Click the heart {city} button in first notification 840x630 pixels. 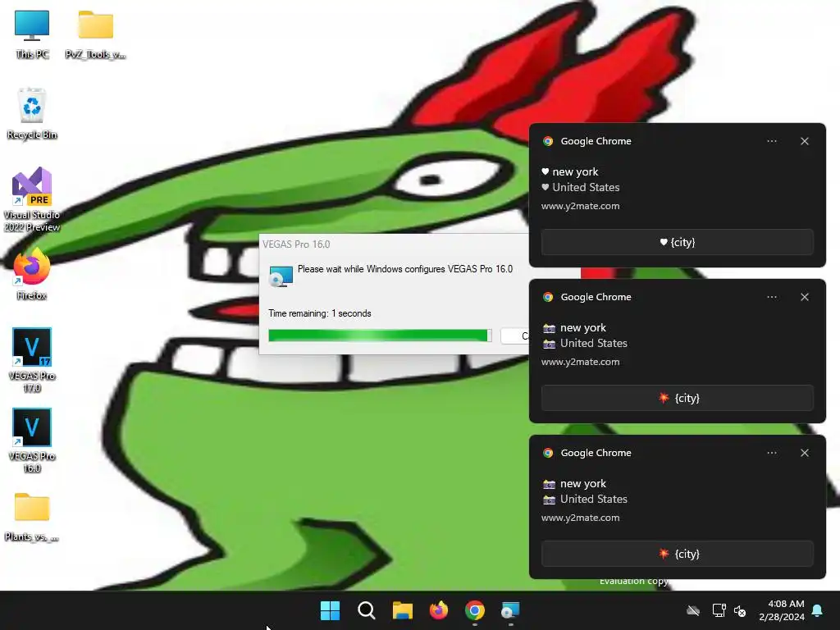click(677, 242)
